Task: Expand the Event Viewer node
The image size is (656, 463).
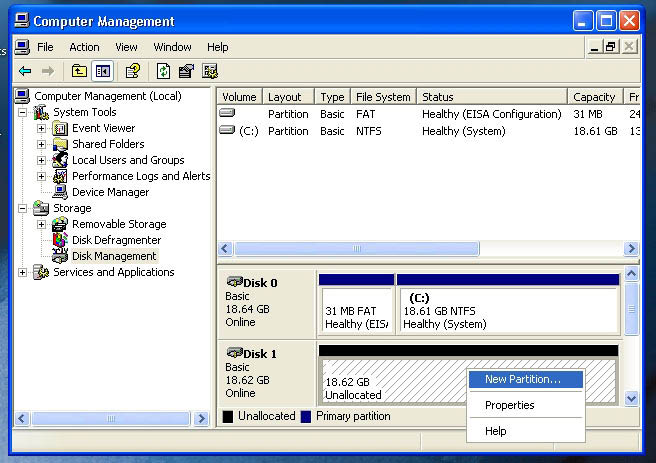Action: click(41, 128)
